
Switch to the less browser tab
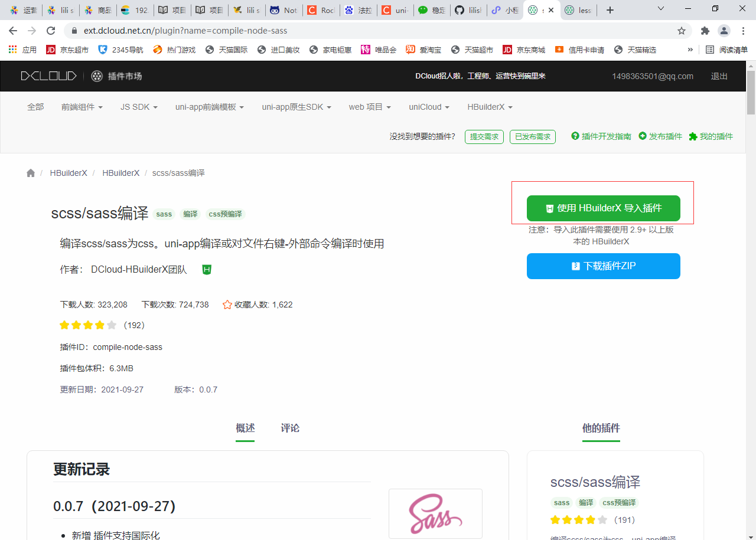579,10
